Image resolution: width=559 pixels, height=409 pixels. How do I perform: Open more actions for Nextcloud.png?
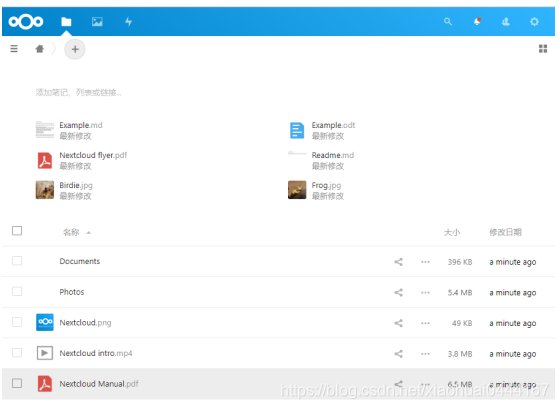click(x=425, y=323)
